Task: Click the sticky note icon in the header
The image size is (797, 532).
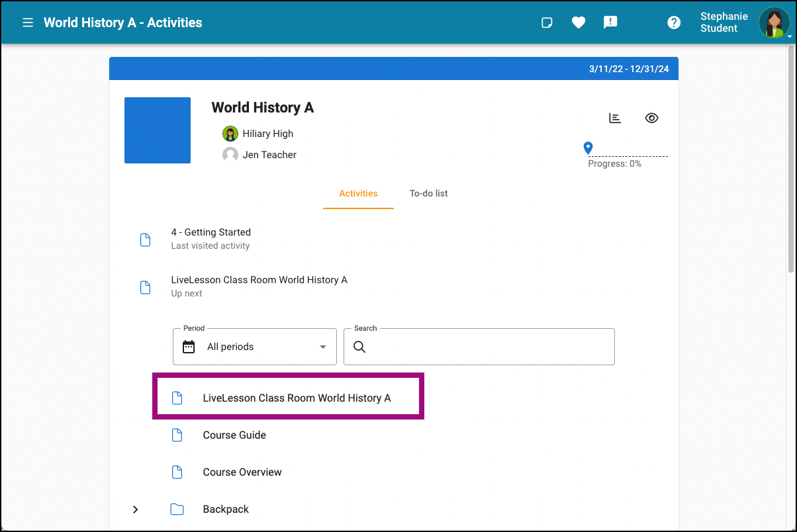Action: (x=547, y=22)
